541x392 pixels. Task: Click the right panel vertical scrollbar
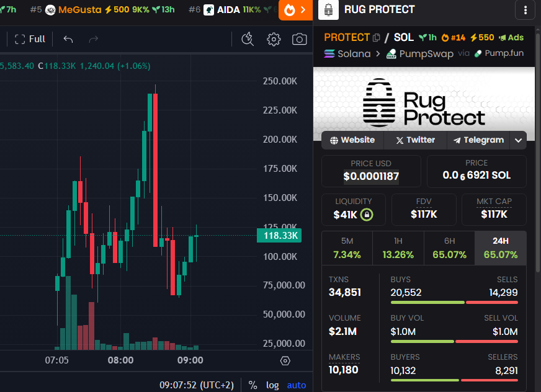(538, 152)
